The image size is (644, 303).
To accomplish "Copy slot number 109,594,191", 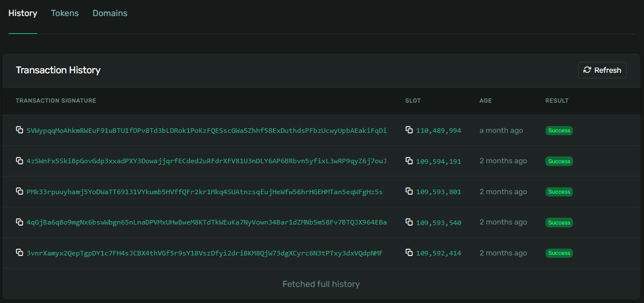I will [x=409, y=160].
